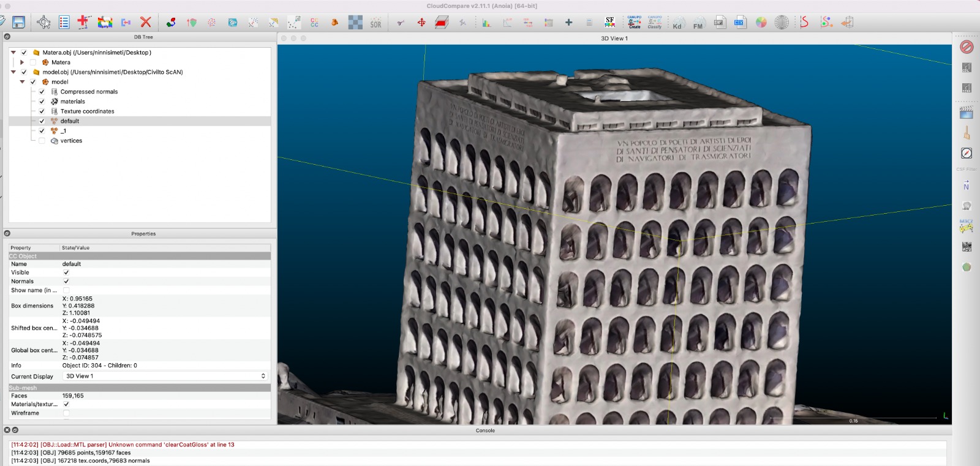
Task: Enable the Wireframe property checkbox
Action: pos(66,413)
